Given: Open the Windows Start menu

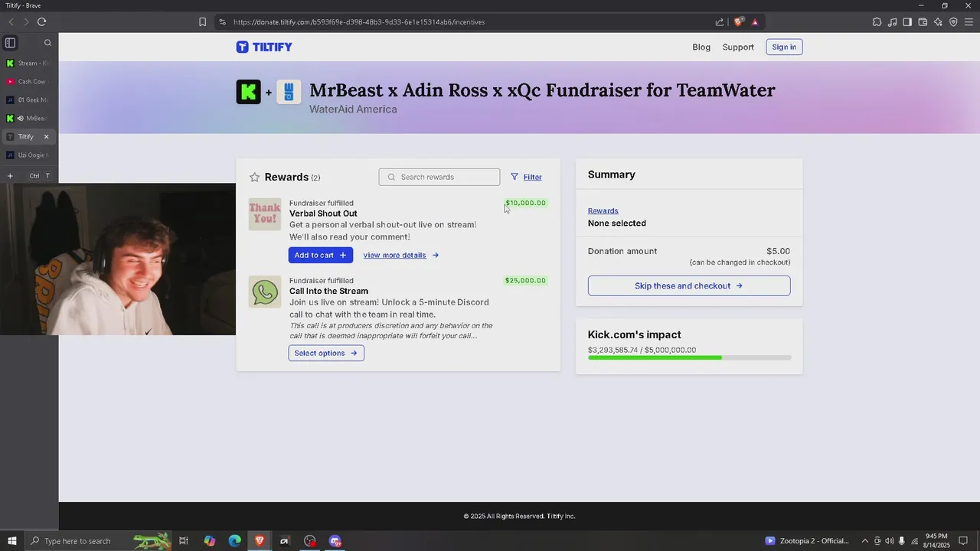Looking at the screenshot, I should coord(11,541).
